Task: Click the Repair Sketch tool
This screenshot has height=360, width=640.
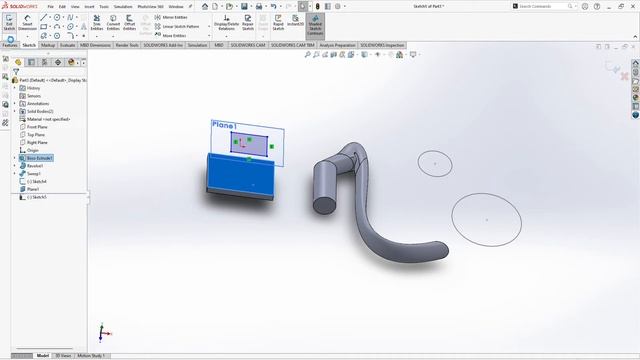Action: pyautogui.click(x=248, y=22)
